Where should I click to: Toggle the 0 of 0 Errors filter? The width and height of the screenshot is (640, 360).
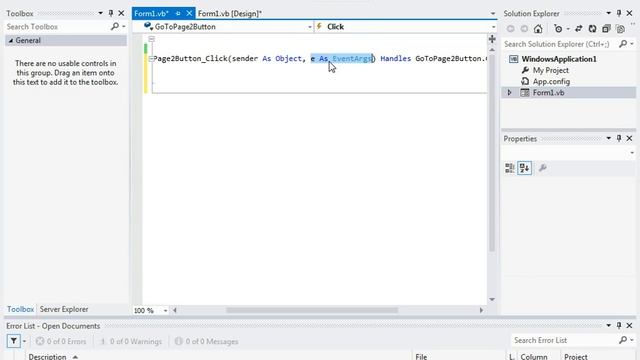(x=61, y=341)
